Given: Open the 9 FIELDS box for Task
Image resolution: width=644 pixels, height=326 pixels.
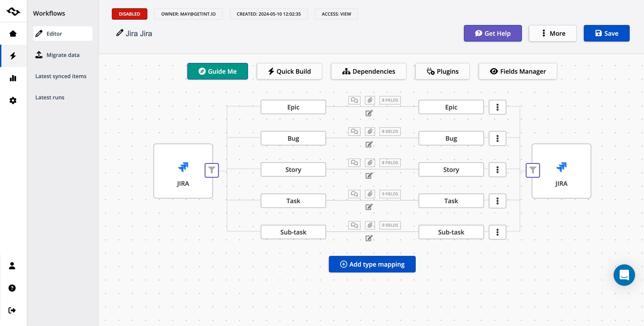Looking at the screenshot, I should (390, 194).
